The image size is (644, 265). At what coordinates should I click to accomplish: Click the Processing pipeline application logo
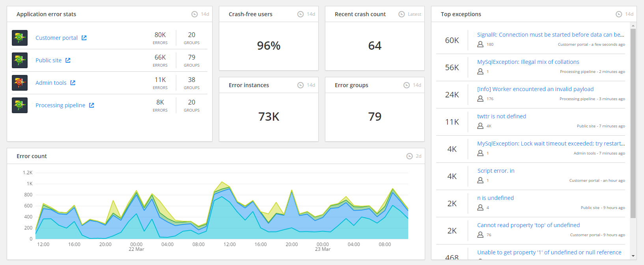pyautogui.click(x=20, y=105)
